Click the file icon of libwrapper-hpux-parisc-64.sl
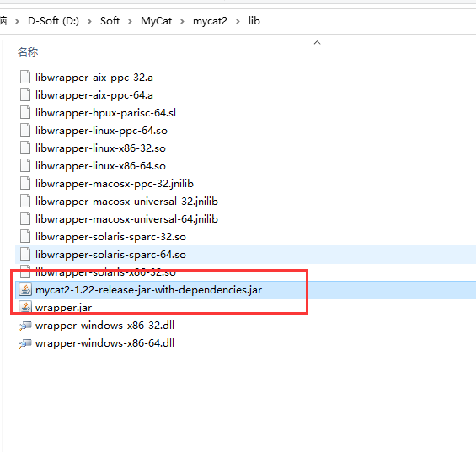The width and height of the screenshot is (476, 452). point(25,112)
